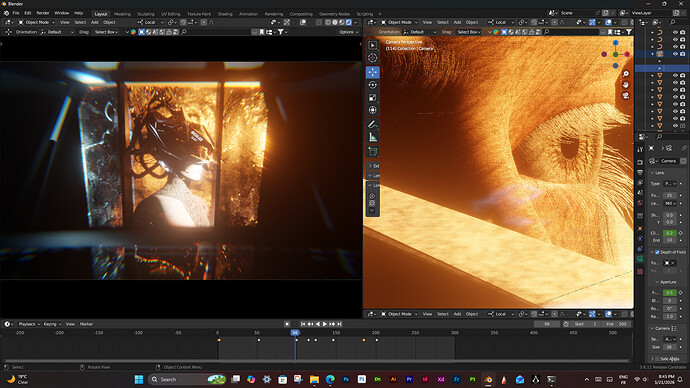Click the Clip Start 0.2 field

(x=670, y=233)
